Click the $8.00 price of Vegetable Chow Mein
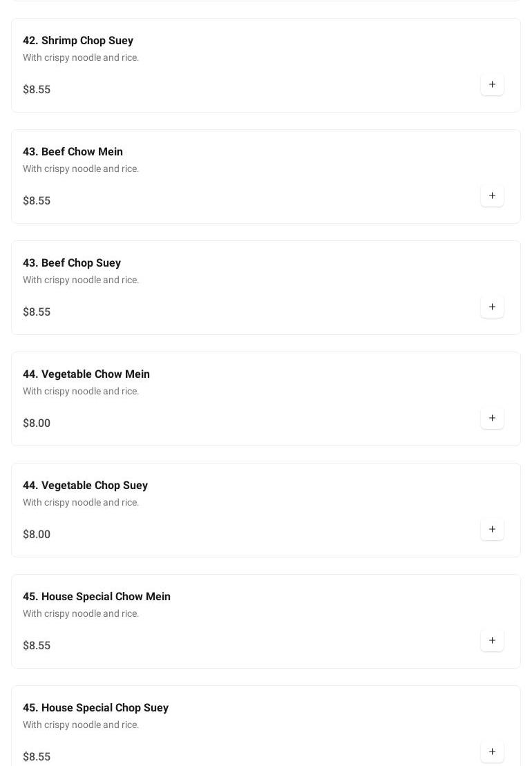The height and width of the screenshot is (766, 532). (x=37, y=423)
